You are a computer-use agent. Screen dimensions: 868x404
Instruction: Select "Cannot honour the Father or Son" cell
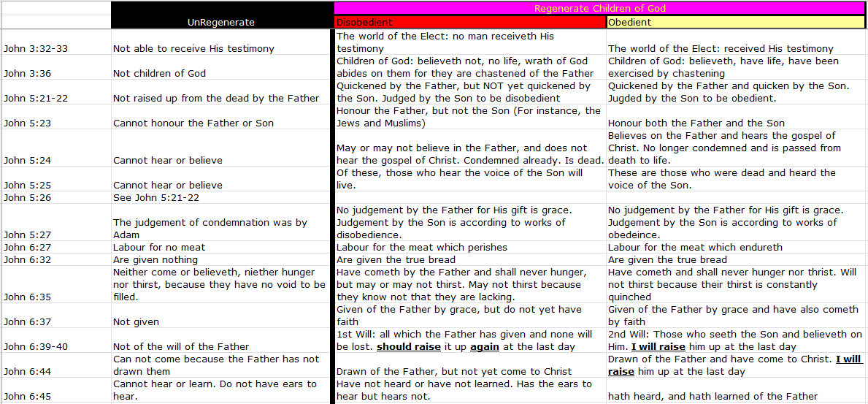pyautogui.click(x=193, y=123)
